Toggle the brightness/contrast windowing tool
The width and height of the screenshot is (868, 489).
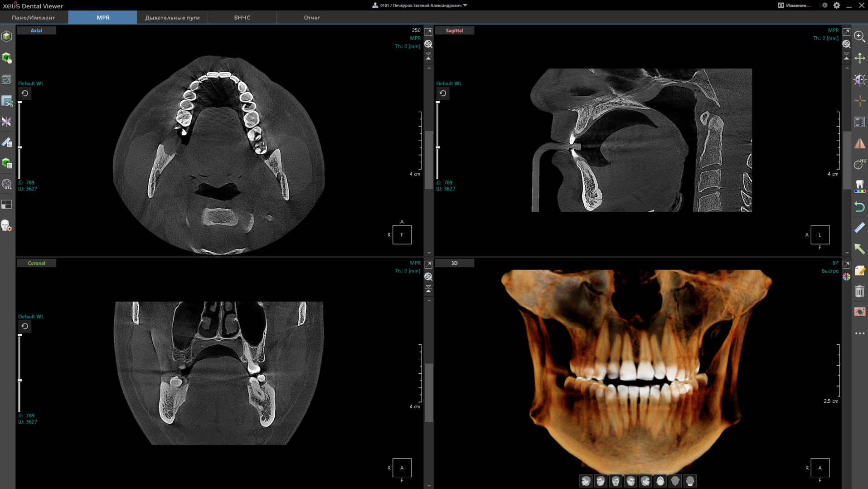click(859, 79)
